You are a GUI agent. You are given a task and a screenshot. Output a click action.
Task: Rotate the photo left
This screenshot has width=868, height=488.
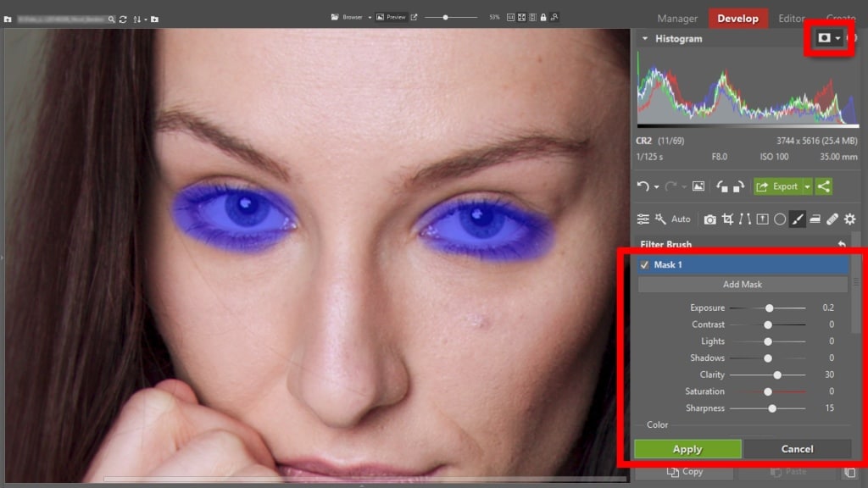(721, 186)
